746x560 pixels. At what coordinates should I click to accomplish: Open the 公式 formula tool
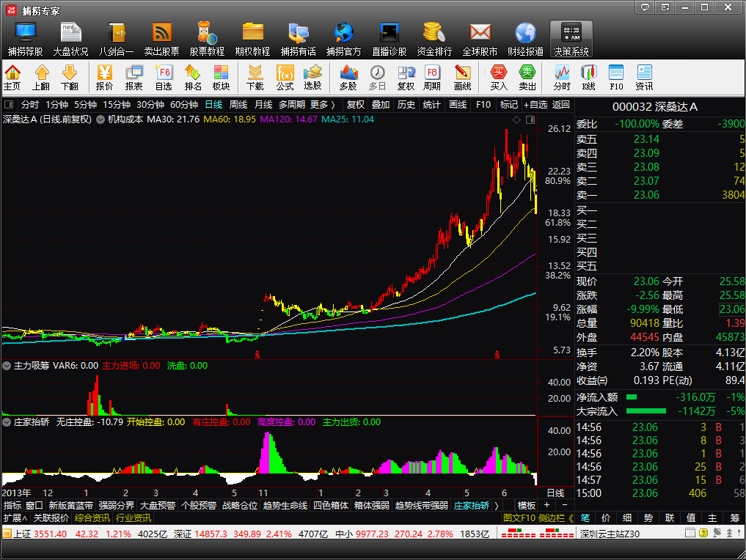(285, 77)
